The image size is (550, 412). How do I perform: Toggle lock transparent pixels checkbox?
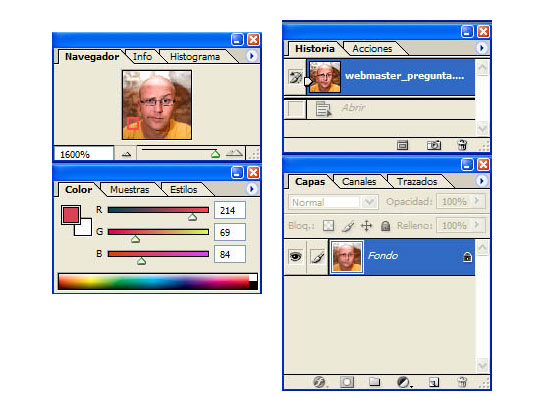coord(328,225)
